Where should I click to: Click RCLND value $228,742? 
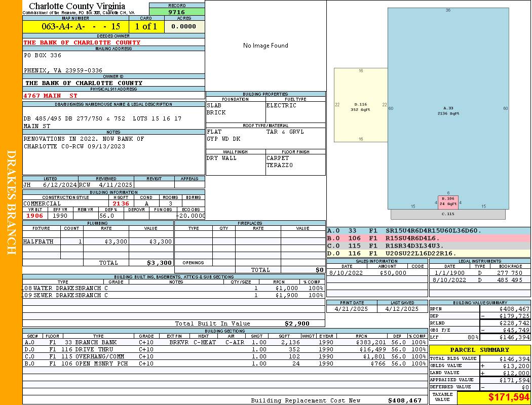tap(514, 323)
